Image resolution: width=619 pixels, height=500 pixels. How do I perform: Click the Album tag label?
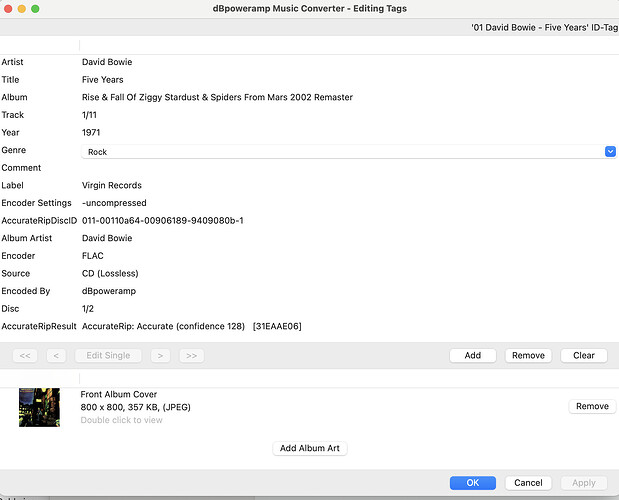(15, 97)
